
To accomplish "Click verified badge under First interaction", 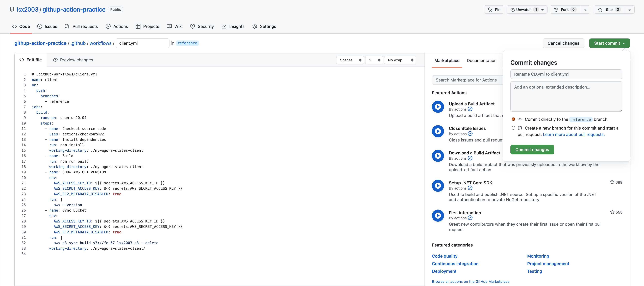I will [470, 218].
